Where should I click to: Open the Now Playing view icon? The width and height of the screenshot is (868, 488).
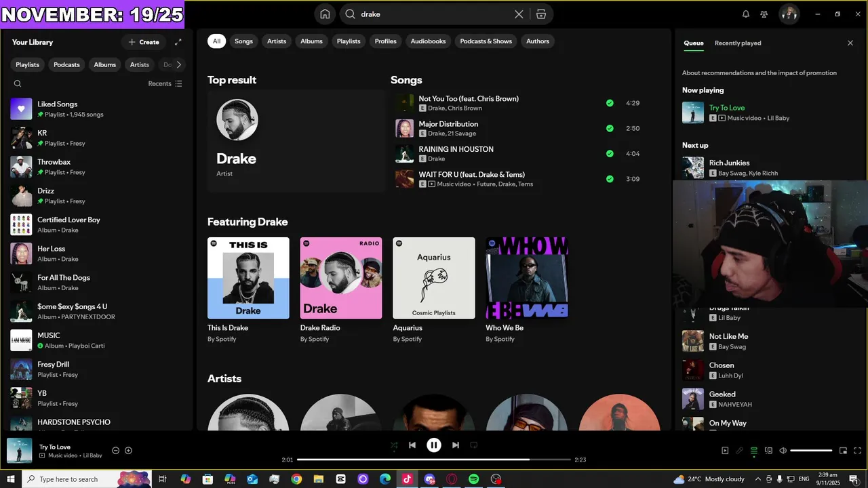[725, 451]
